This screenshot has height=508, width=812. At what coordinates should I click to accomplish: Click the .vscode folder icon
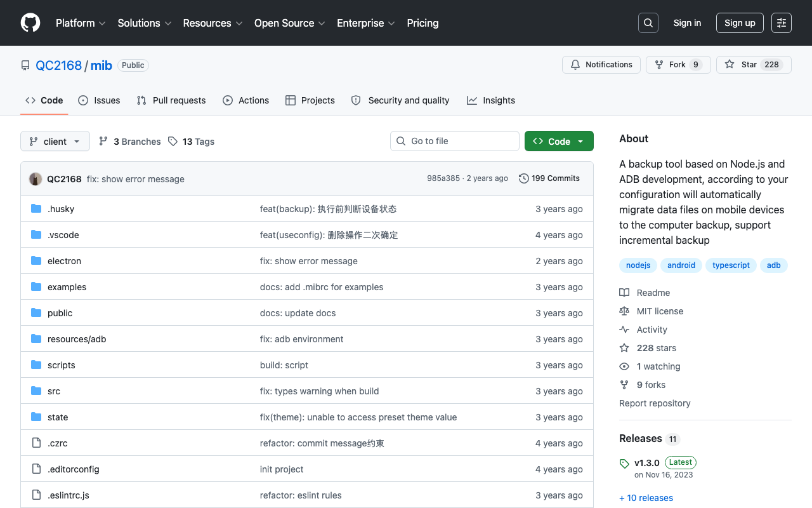36,235
